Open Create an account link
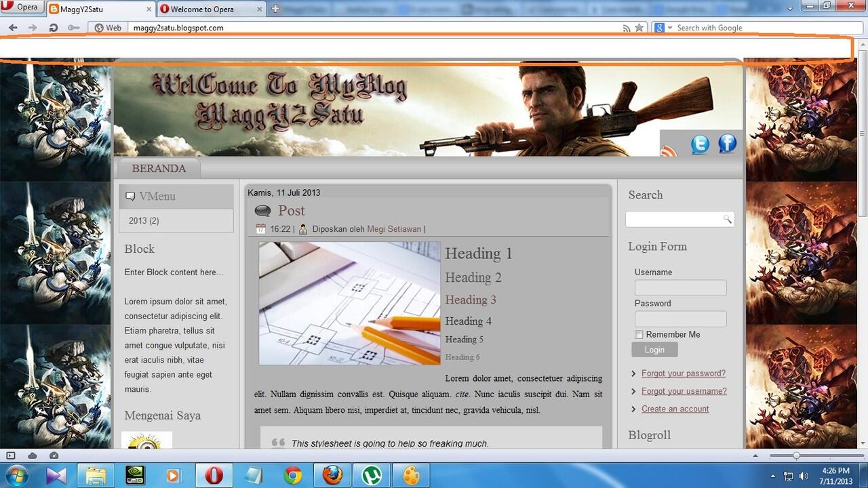Viewport: 868px width, 488px height. click(675, 409)
